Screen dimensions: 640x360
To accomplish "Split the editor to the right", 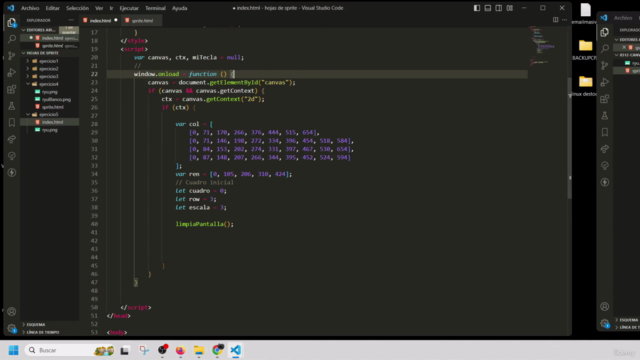I will coord(555,20).
